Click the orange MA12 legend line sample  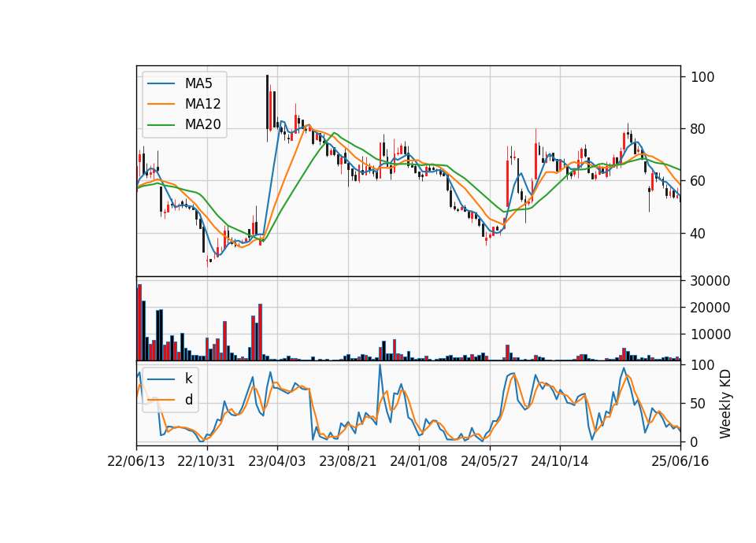pos(161,104)
